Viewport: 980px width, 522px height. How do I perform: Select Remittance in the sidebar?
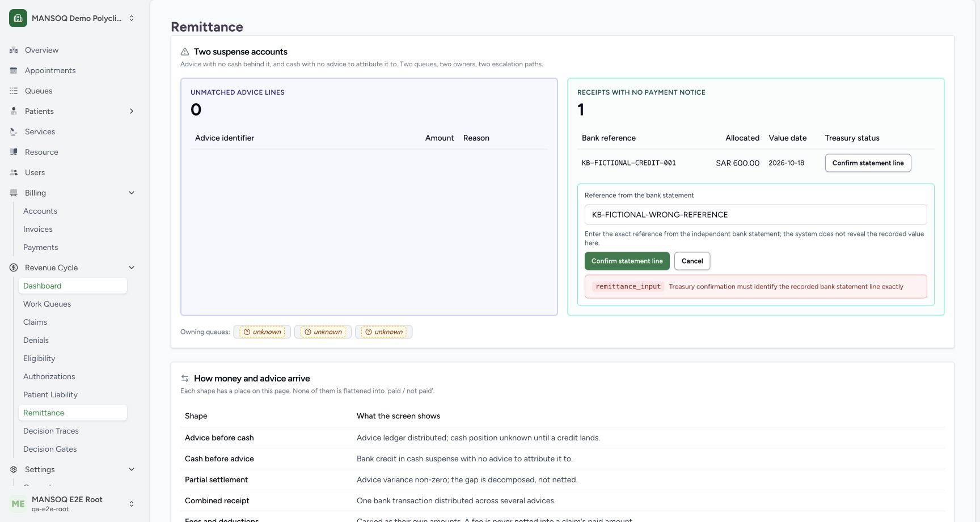(73, 413)
